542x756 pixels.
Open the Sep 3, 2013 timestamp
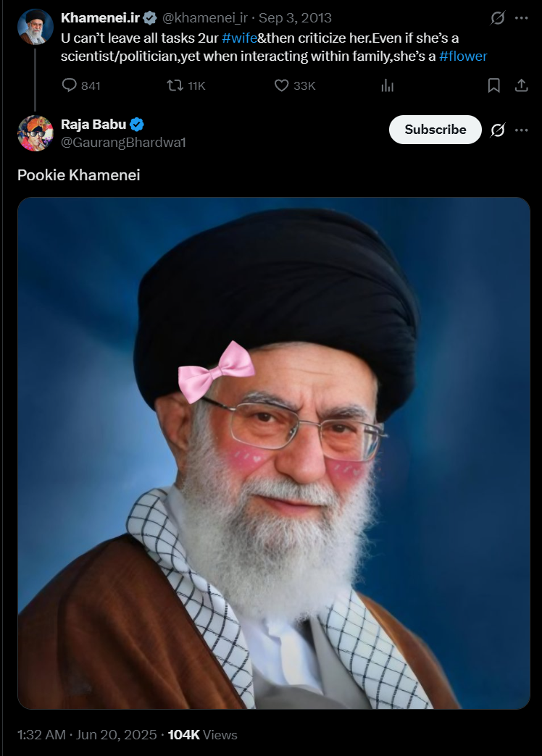click(x=295, y=18)
